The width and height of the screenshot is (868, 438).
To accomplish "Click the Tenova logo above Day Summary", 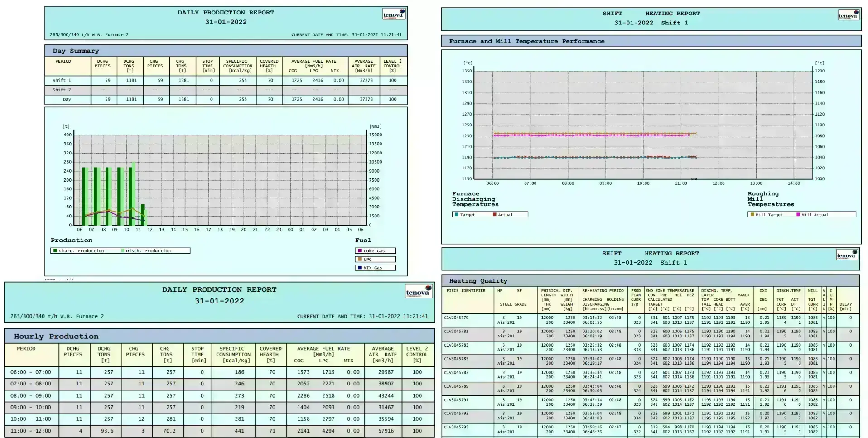I will (394, 14).
